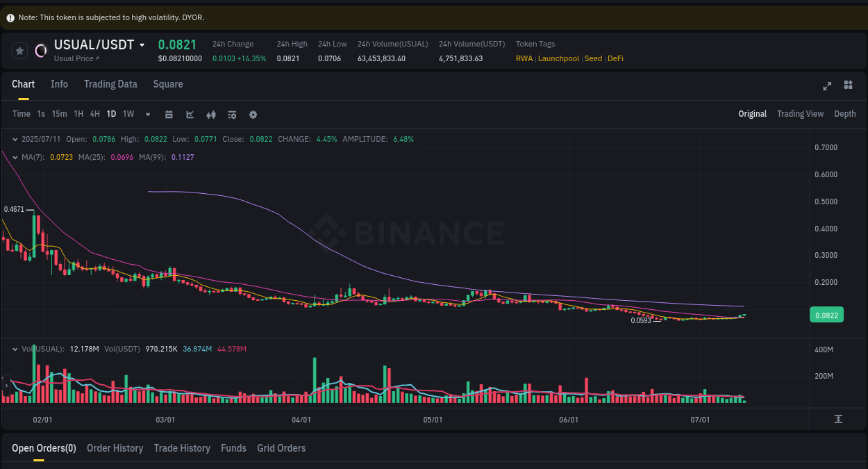This screenshot has width=868, height=469.
Task: Open the panel layout grid icon
Action: tap(848, 85)
